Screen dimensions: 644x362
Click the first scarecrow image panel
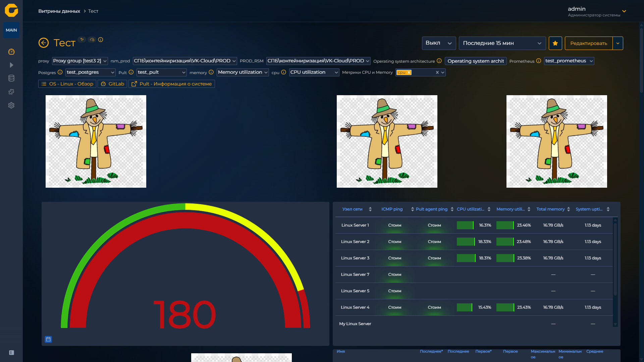[96, 141]
